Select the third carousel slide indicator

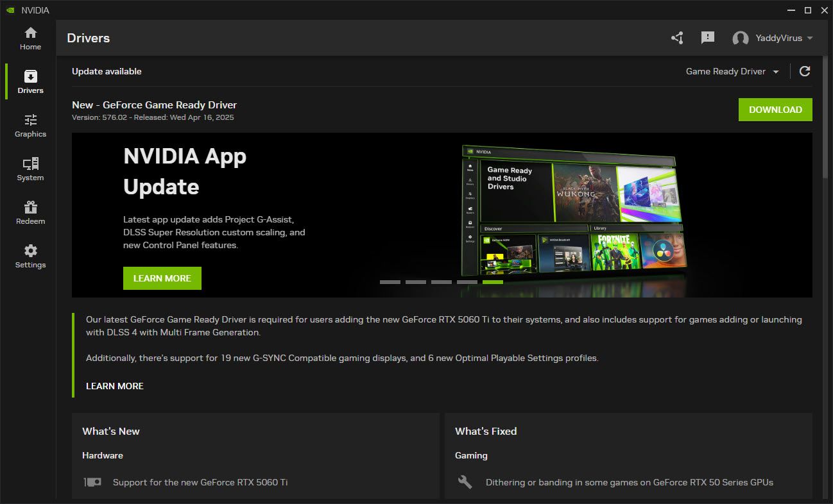click(442, 282)
